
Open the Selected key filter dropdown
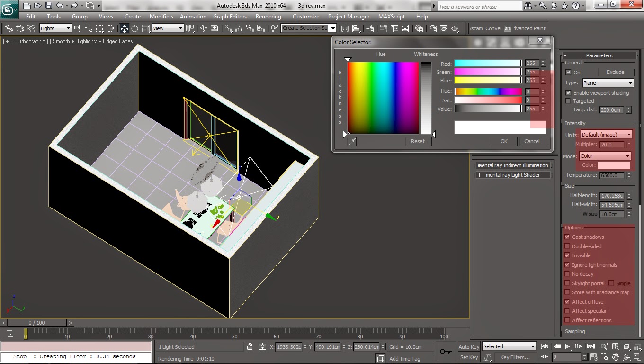coord(509,346)
